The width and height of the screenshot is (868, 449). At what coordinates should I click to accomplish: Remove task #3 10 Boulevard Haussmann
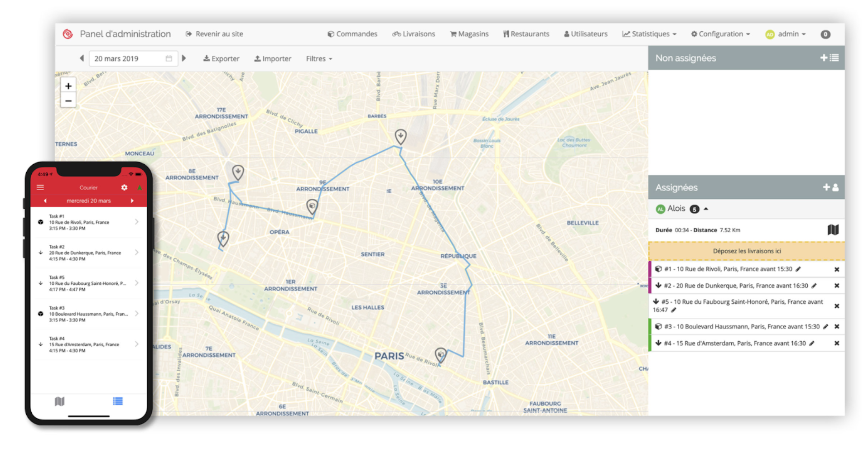click(x=837, y=326)
